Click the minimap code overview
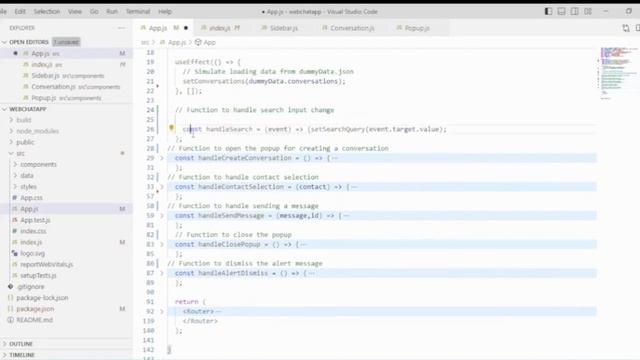 point(618,73)
